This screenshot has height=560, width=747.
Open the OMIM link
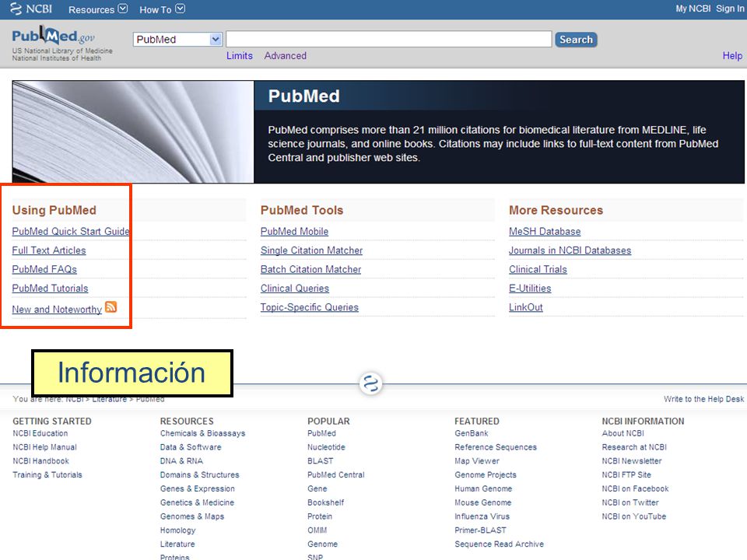click(317, 530)
